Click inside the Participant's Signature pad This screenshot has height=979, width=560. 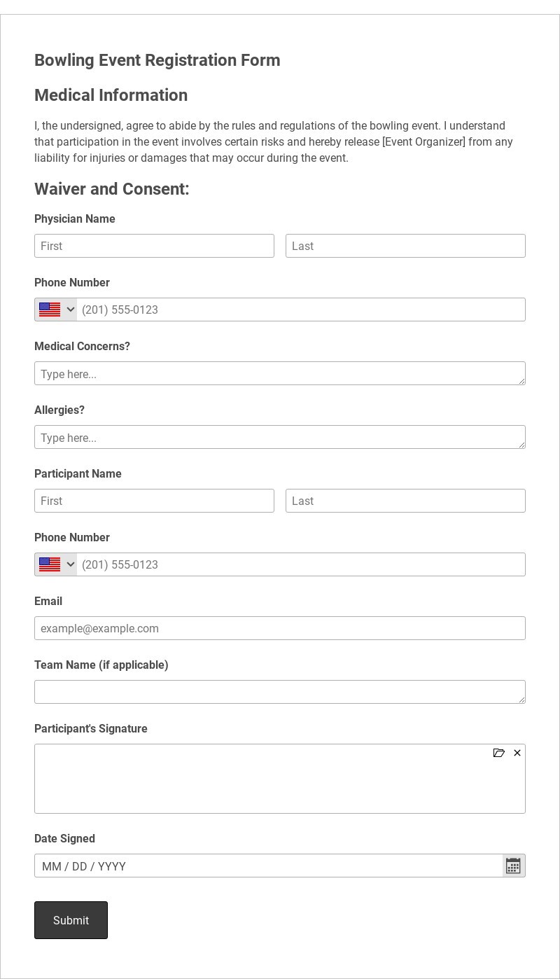pyautogui.click(x=280, y=779)
